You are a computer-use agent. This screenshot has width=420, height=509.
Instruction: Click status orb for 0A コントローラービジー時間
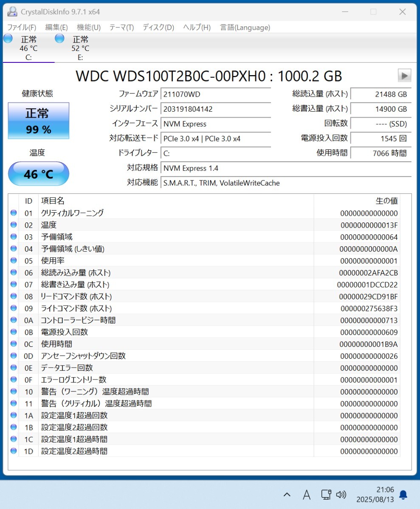pyautogui.click(x=14, y=320)
